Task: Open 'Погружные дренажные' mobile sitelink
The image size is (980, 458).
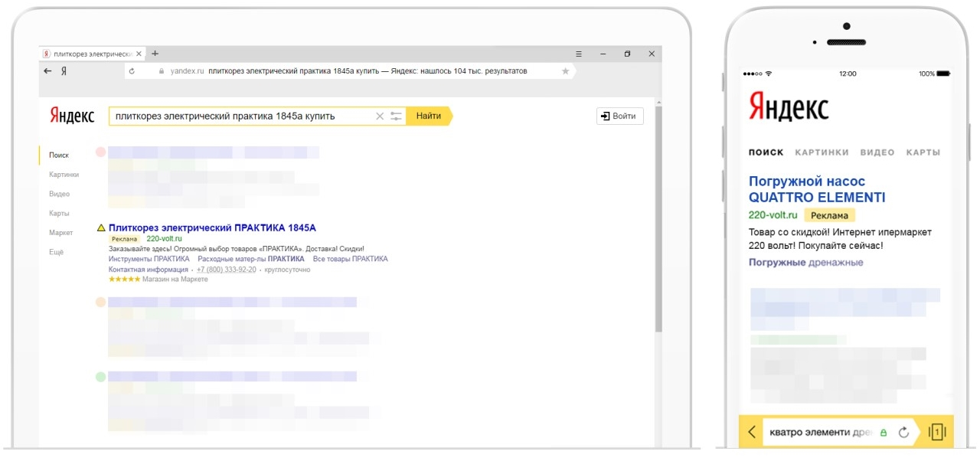Action: [x=805, y=262]
